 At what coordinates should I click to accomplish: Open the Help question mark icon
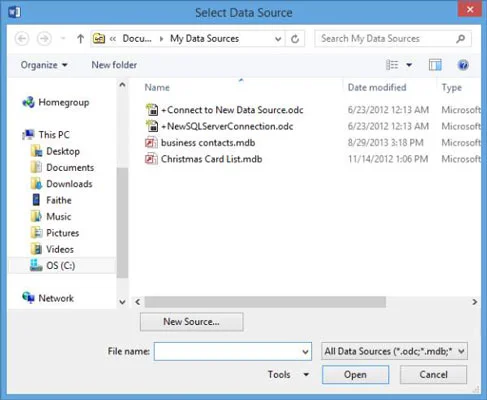(x=463, y=65)
